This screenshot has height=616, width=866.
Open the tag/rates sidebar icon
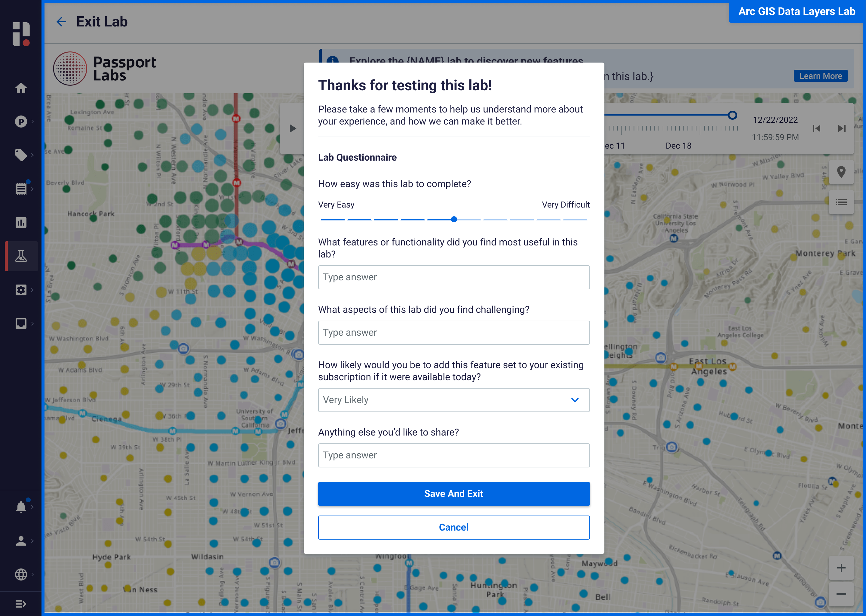(21, 155)
